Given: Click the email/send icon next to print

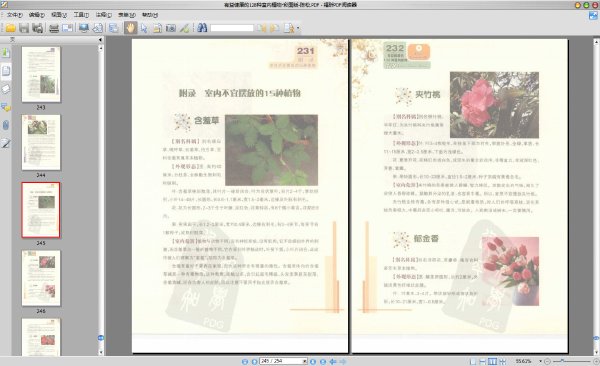Looking at the screenshot, I should [x=68, y=28].
